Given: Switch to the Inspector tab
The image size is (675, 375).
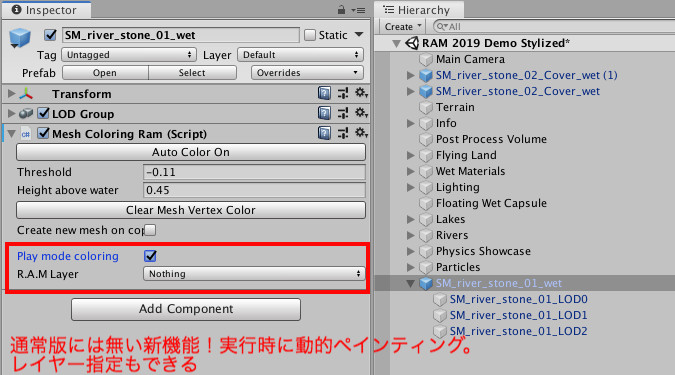Looking at the screenshot, I should click(x=46, y=10).
